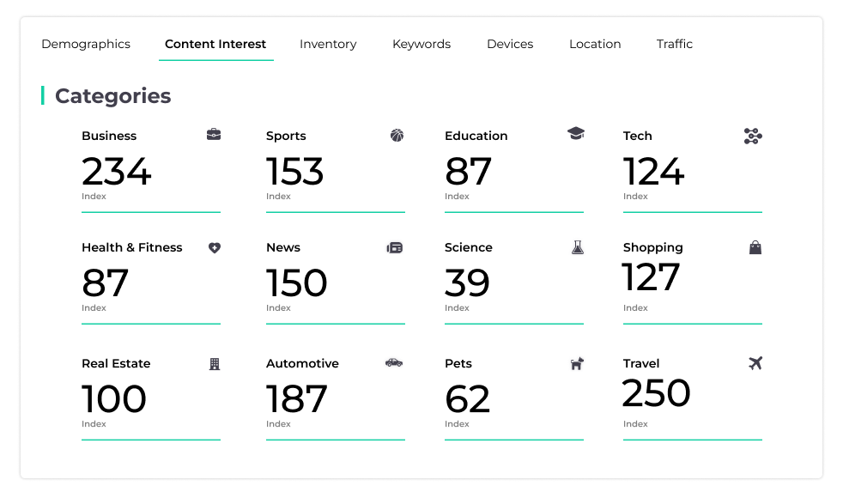Click the News newspaper icon
The height and width of the screenshot is (504, 843).
[395, 248]
